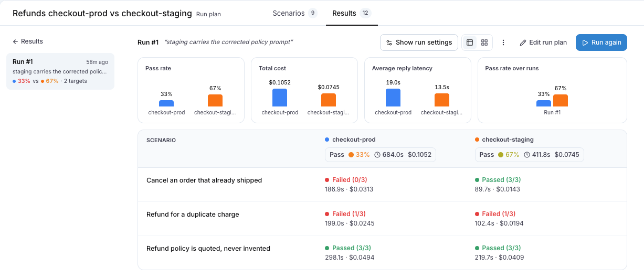
Task: Open scenario Refund for a duplicate charge
Action: tap(193, 214)
